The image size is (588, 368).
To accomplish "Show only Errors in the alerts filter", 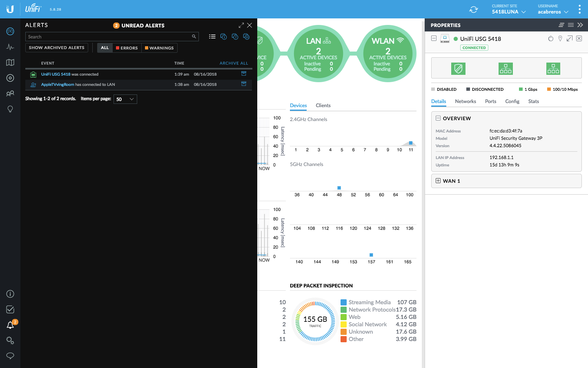I will 127,48.
